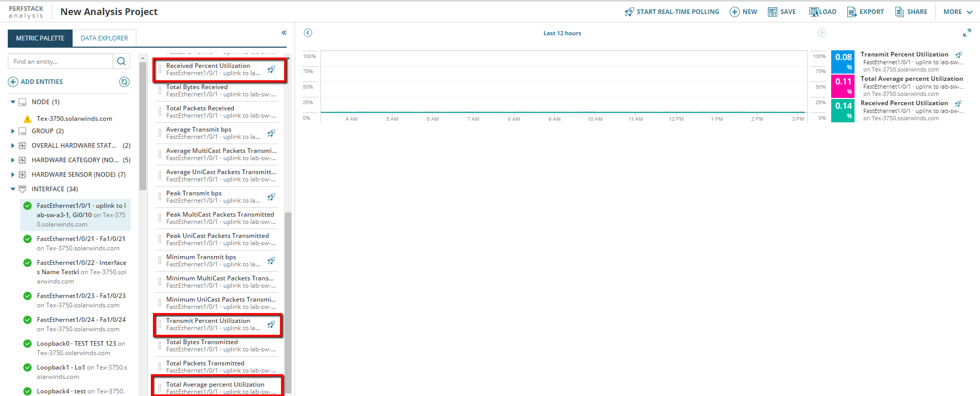This screenshot has height=396, width=980.
Task: Expand the OVERALL HARDWARE STAT... group
Action: (13, 146)
